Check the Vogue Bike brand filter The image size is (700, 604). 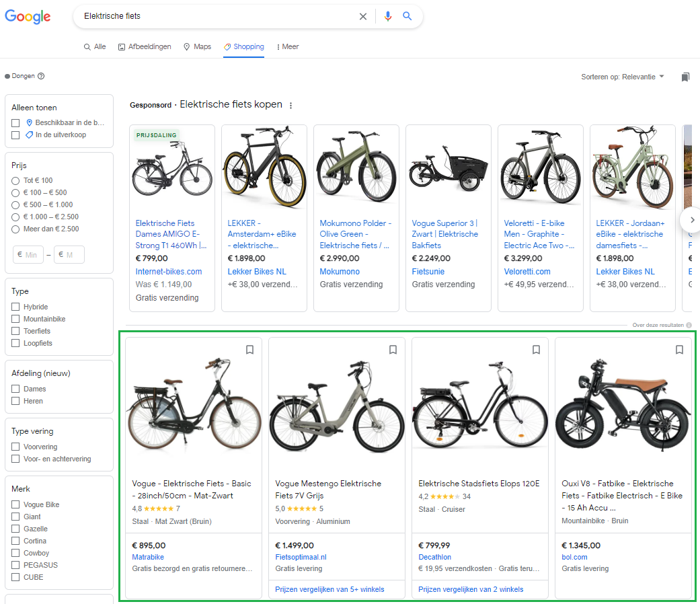pos(15,504)
